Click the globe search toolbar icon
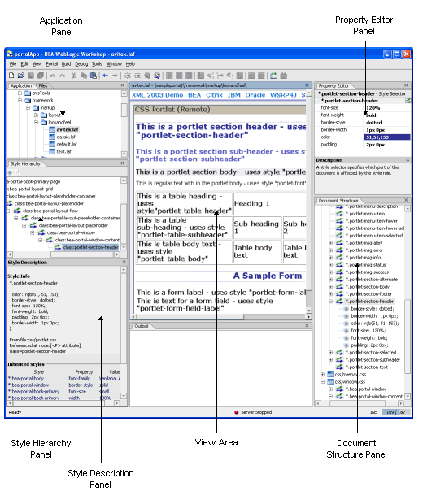 coord(157,76)
